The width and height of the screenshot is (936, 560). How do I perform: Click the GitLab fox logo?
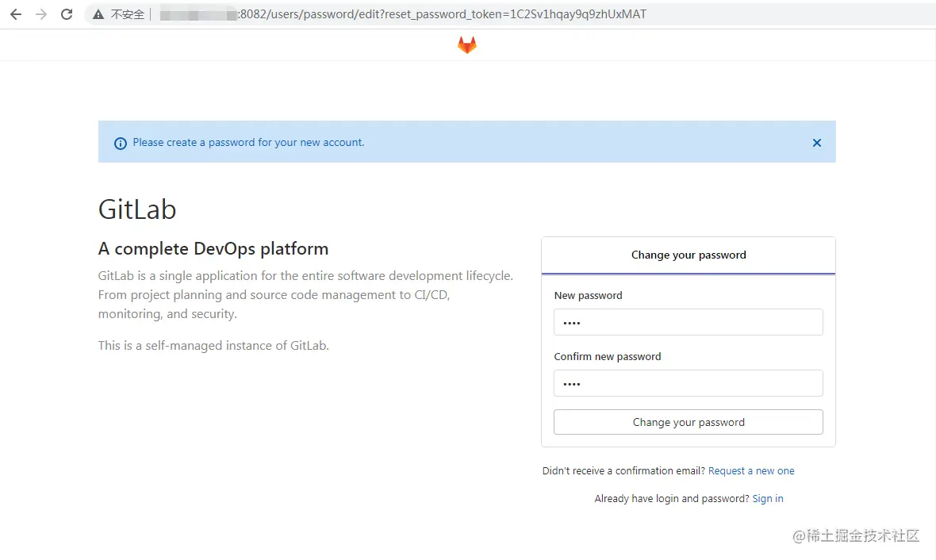point(467,45)
